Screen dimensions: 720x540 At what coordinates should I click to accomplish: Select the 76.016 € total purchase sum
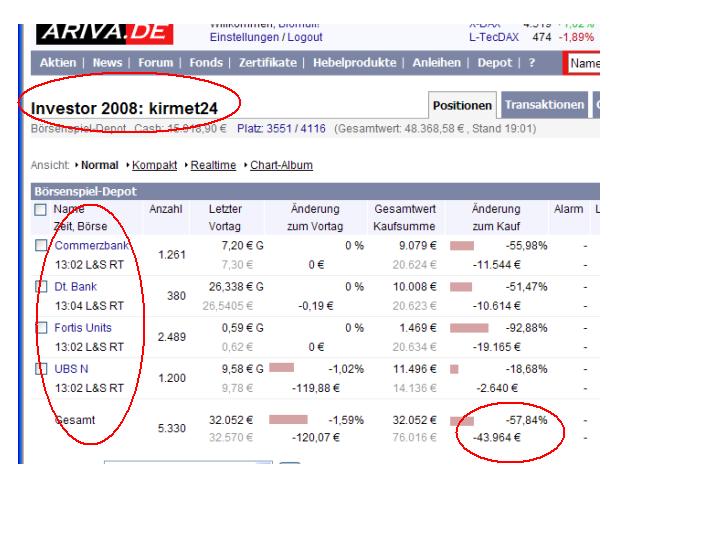415,438
